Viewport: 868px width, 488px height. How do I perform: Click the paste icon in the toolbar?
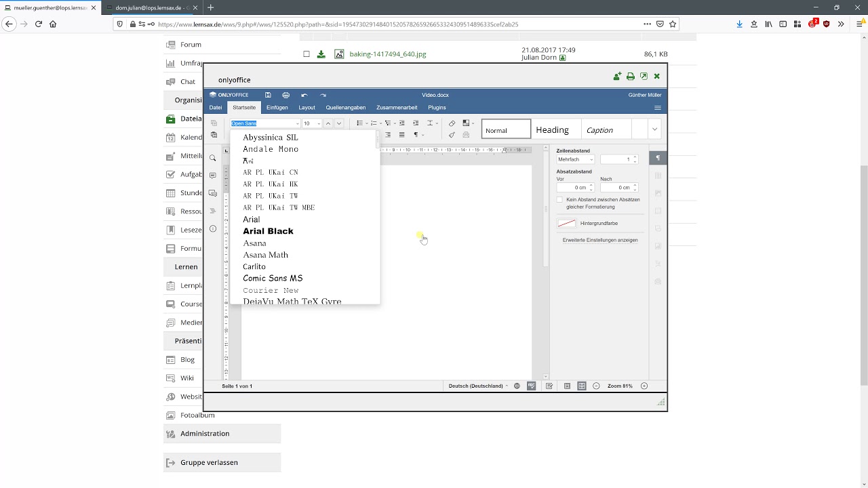pos(214,135)
